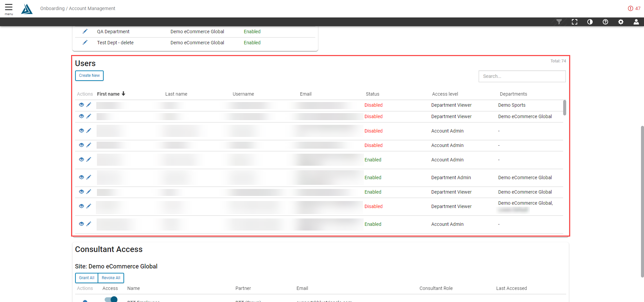Revoke all consultant access with Revoke All

[x=111, y=278]
